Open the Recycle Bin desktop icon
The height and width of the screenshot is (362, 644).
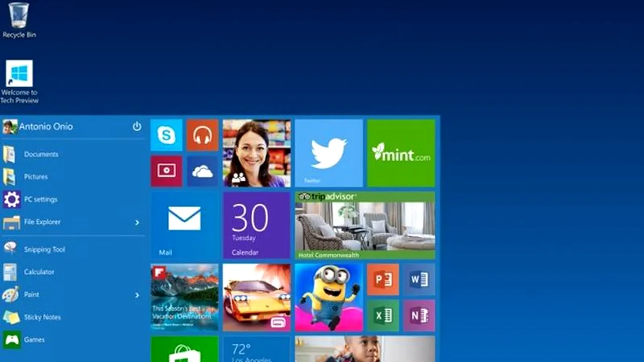pos(19,21)
